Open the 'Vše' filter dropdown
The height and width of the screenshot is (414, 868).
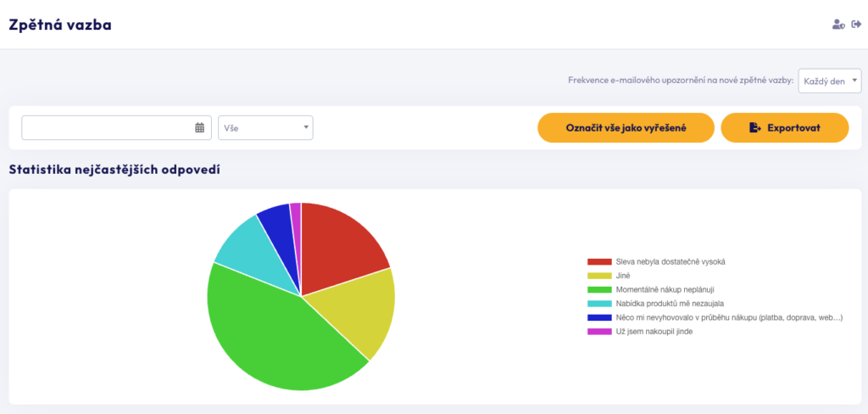265,128
